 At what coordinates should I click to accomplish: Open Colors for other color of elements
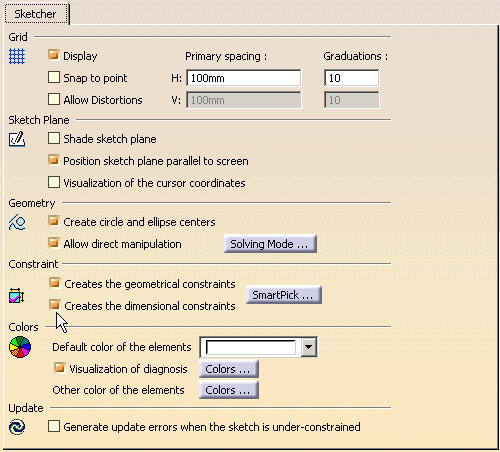(229, 390)
